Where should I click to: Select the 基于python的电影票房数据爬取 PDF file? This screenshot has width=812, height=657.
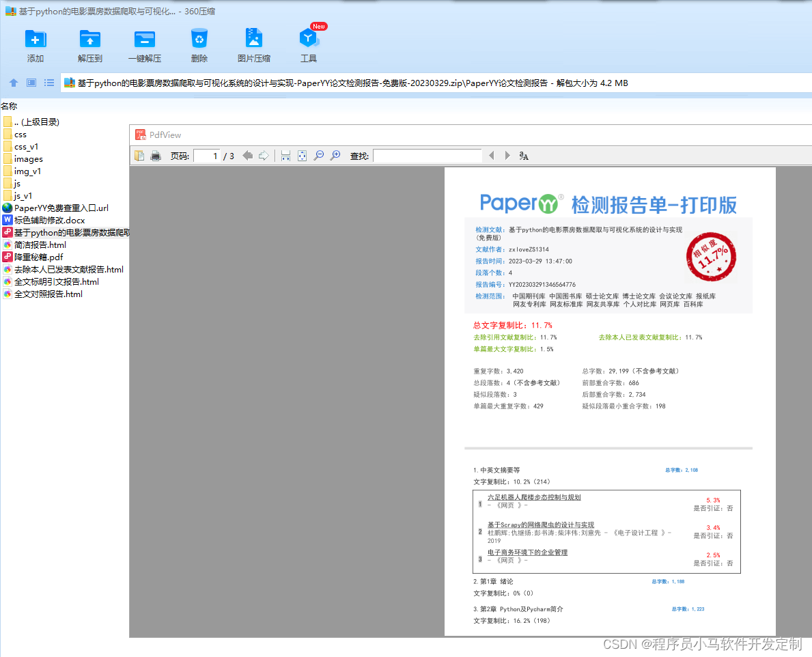click(66, 232)
